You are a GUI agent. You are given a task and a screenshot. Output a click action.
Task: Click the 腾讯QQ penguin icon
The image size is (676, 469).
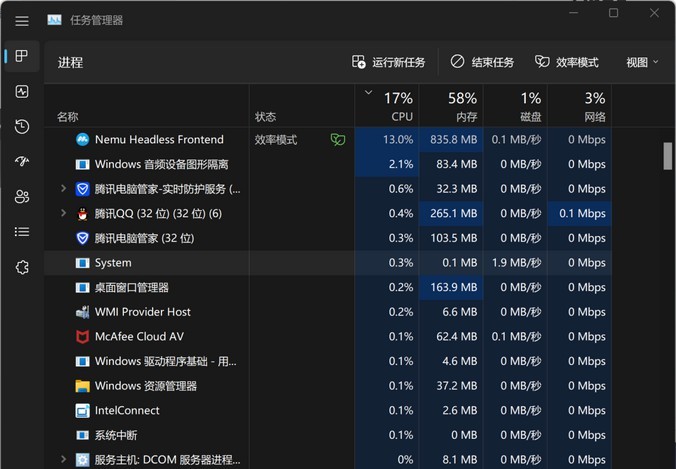82,214
